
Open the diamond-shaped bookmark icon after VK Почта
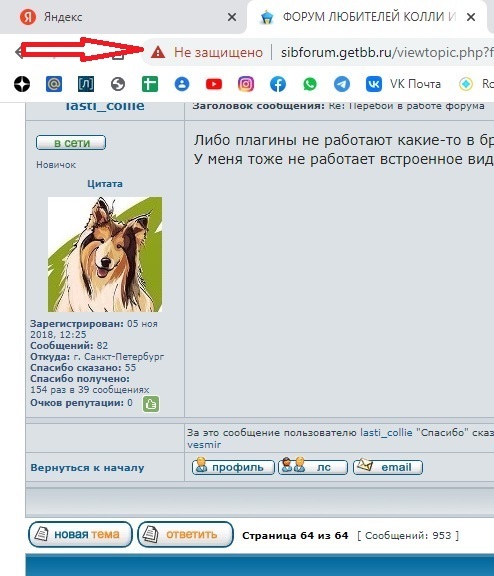(x=466, y=84)
